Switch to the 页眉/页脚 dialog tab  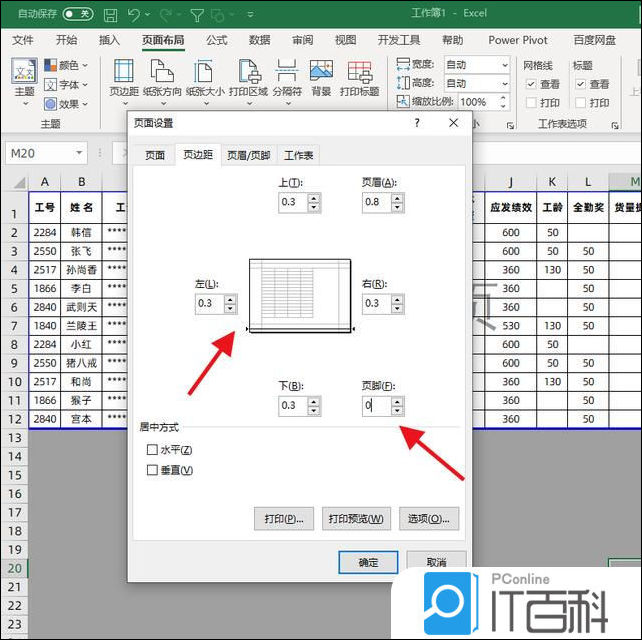pyautogui.click(x=248, y=156)
